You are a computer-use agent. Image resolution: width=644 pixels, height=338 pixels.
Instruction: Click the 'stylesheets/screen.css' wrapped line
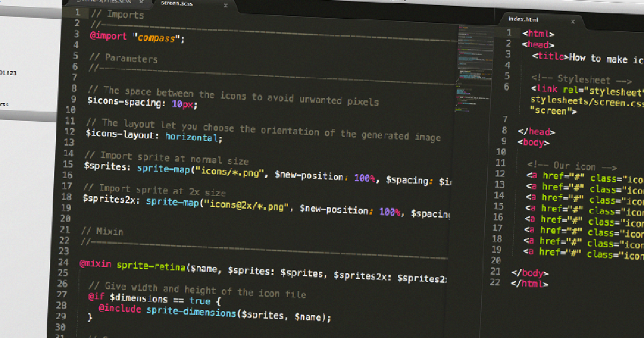click(x=587, y=101)
